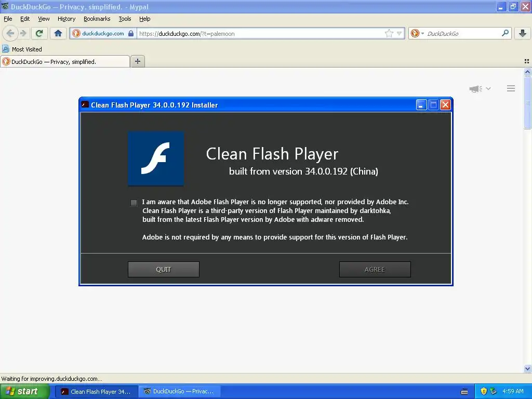Viewport: 532px width, 399px height.
Task: Open the Help menu
Action: point(144,19)
